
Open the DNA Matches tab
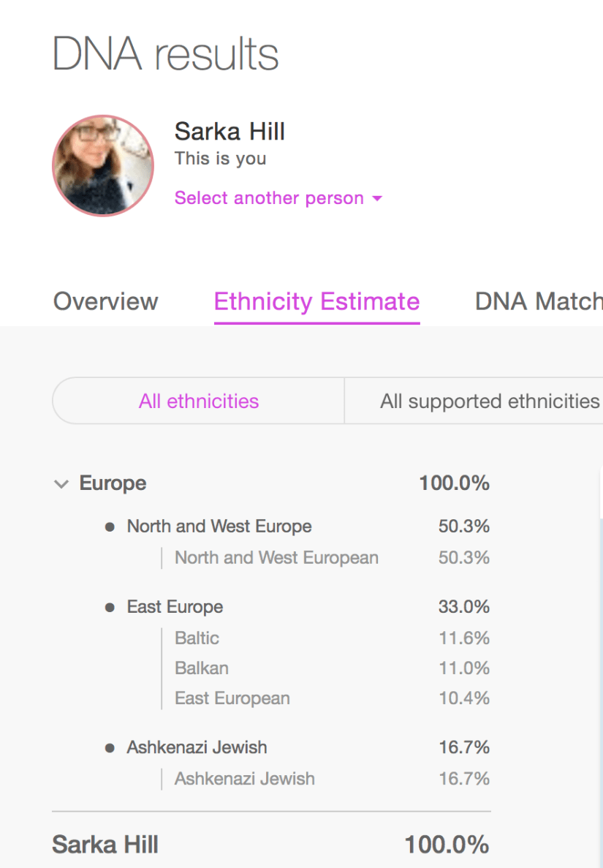(x=538, y=301)
